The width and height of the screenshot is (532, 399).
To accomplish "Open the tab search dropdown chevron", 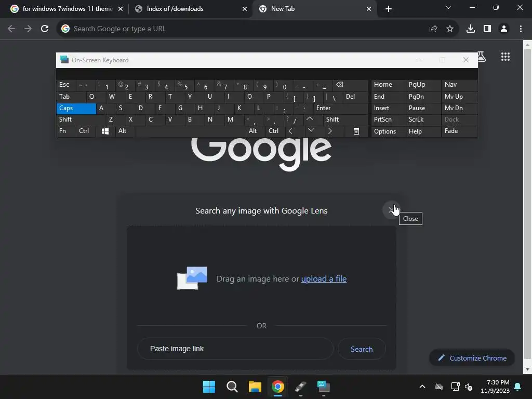I will [x=448, y=7].
